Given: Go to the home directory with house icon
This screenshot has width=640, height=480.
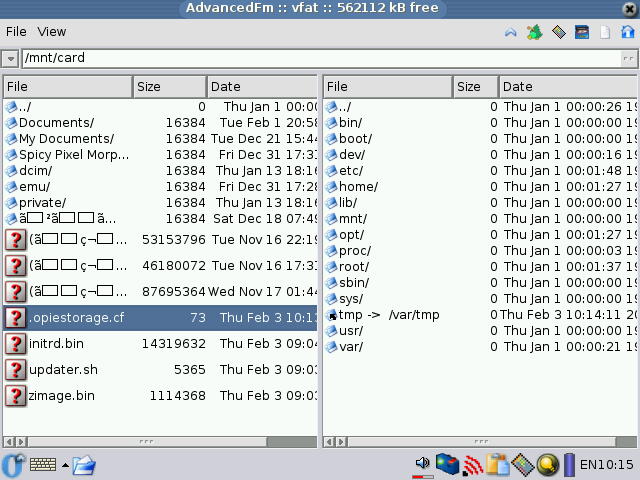Looking at the screenshot, I should tap(628, 31).
